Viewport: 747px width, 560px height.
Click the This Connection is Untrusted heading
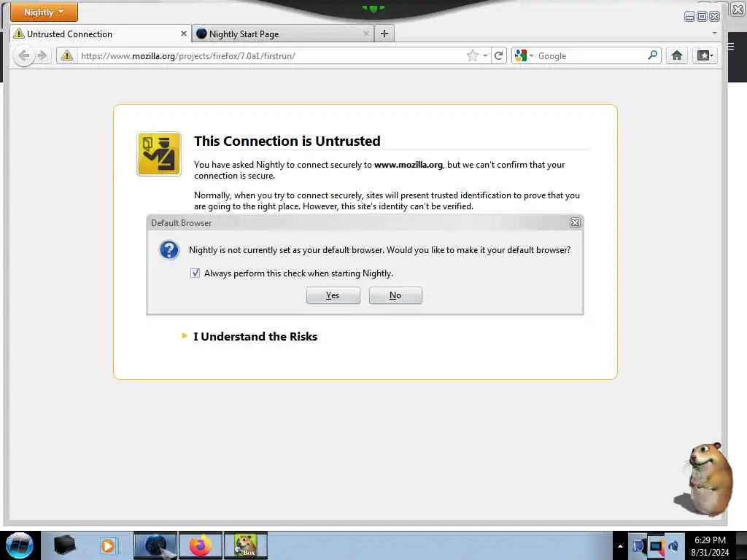coord(287,141)
